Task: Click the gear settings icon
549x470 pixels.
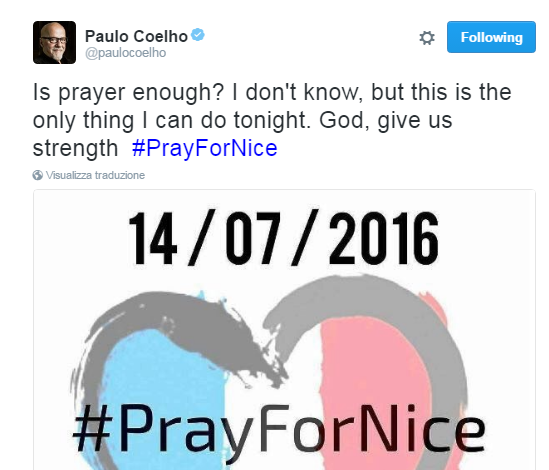Action: click(427, 37)
